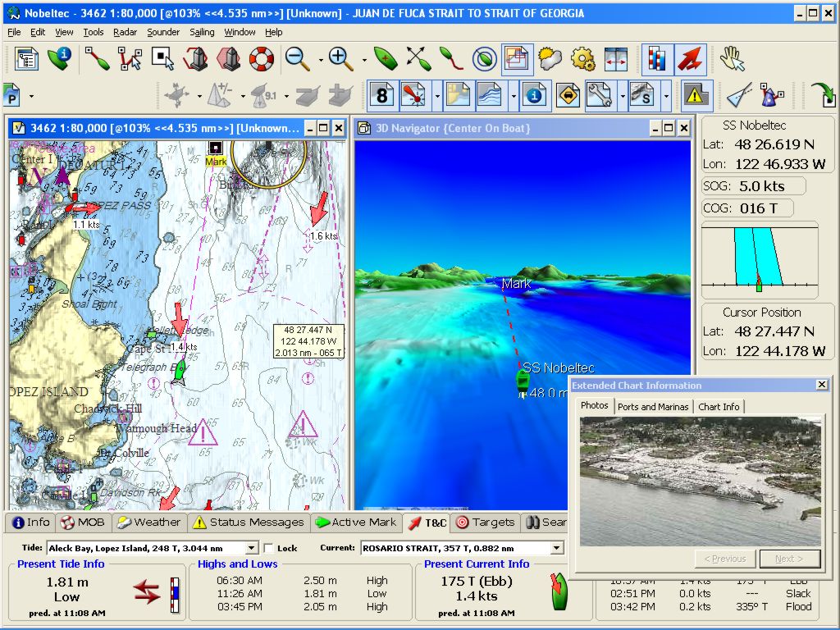The image size is (840, 630).
Task: Open the File menu
Action: (14, 32)
